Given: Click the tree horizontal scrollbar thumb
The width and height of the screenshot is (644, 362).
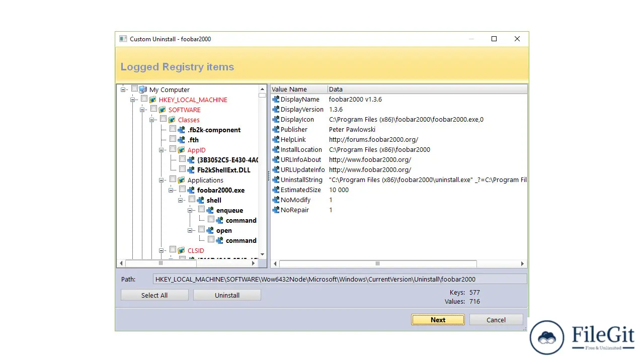Looking at the screenshot, I should coord(160,263).
